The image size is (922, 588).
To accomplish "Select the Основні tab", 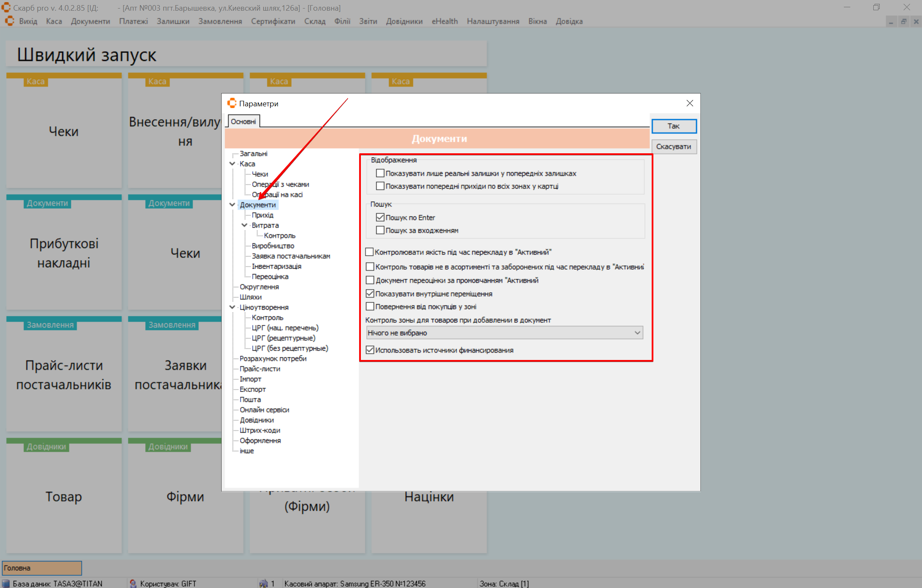I will pyautogui.click(x=243, y=122).
